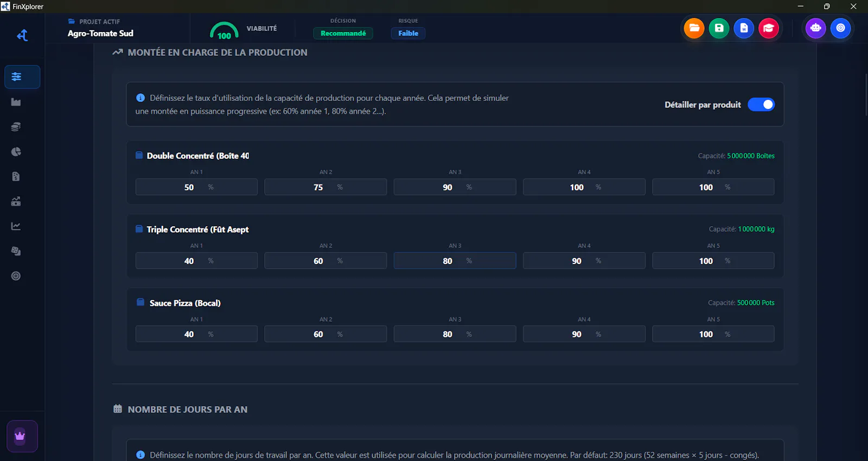Select the sliders settings icon in sidebar
868x461 pixels.
(22, 76)
